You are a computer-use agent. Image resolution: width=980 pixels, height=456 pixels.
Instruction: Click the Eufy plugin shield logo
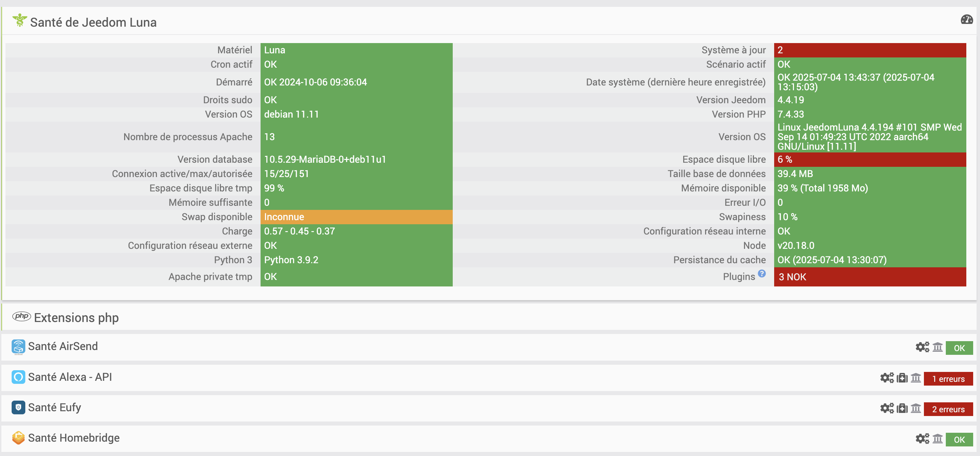click(x=18, y=407)
